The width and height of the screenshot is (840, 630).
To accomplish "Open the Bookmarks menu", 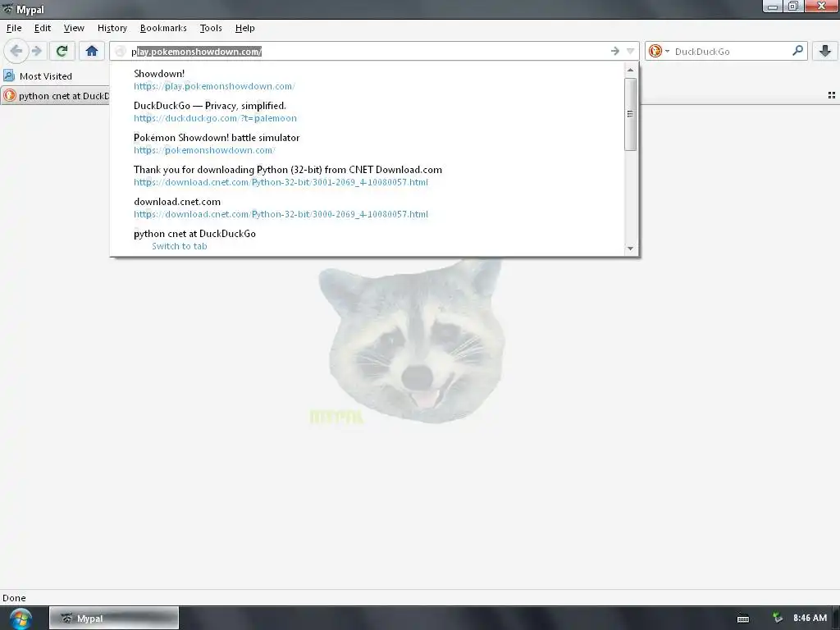I will click(163, 28).
